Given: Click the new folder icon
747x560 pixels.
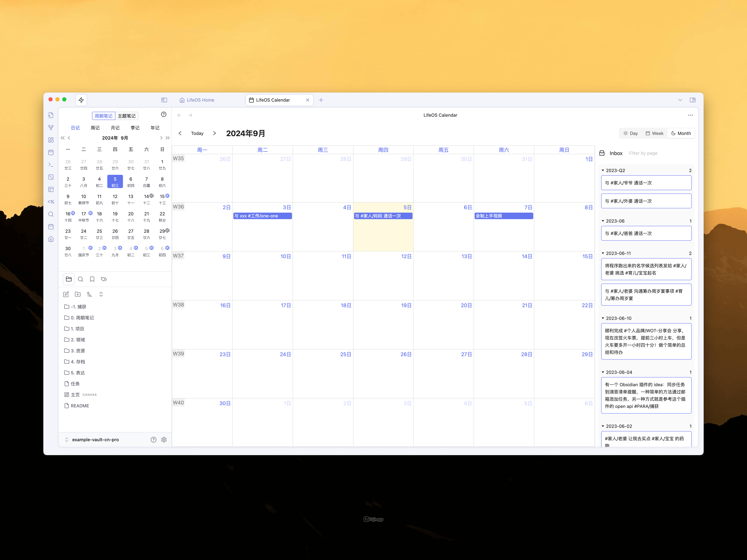Looking at the screenshot, I should pyautogui.click(x=78, y=294).
